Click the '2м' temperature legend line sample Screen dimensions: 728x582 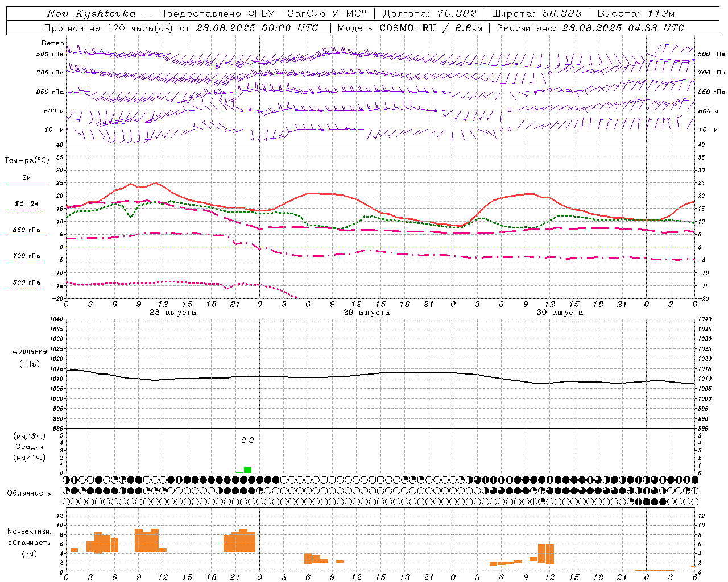[26, 184]
